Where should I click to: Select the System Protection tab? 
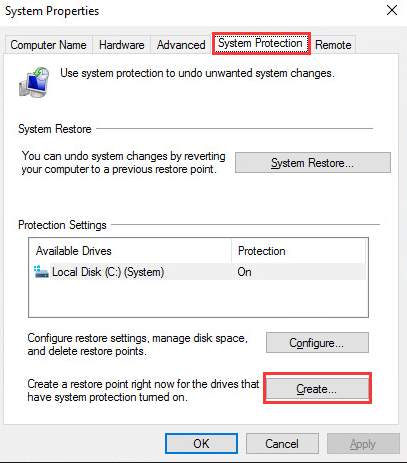click(261, 43)
